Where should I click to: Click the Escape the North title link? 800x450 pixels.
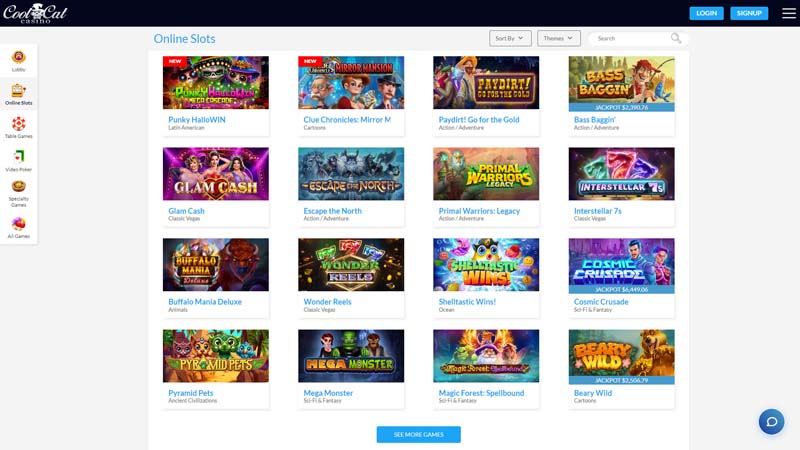[333, 211]
